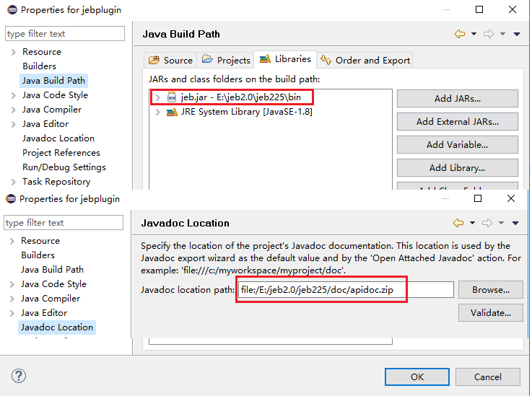This screenshot has height=396, width=532.
Task: Click the JRE System Library icon
Action: pyautogui.click(x=172, y=112)
